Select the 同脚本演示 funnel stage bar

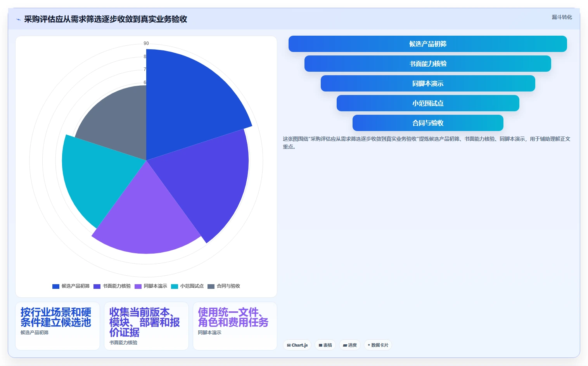pos(427,83)
